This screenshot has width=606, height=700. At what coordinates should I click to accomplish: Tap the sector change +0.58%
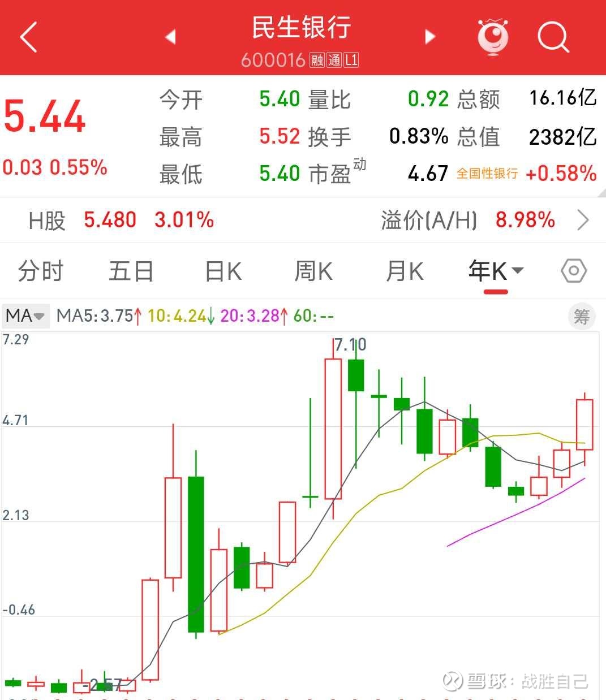click(x=561, y=174)
